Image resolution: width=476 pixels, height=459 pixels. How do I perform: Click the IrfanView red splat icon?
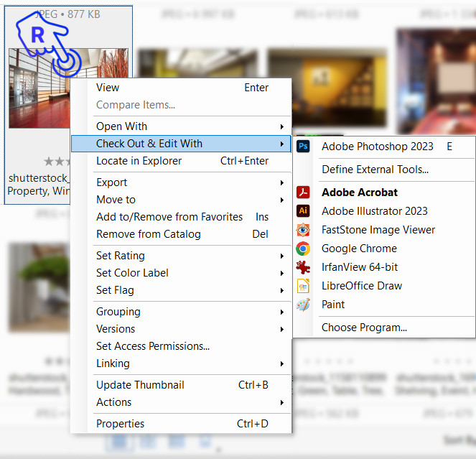click(303, 267)
